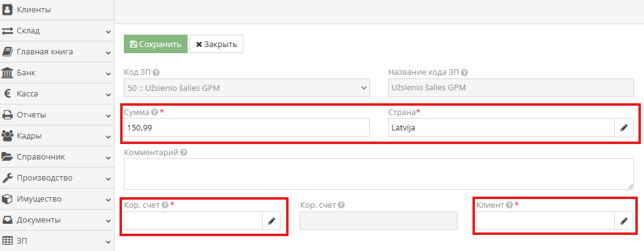Click help icon beside Клиент label

pos(509,205)
